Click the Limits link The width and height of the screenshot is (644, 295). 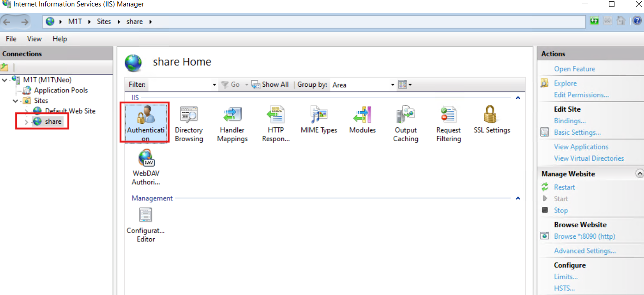[566, 277]
